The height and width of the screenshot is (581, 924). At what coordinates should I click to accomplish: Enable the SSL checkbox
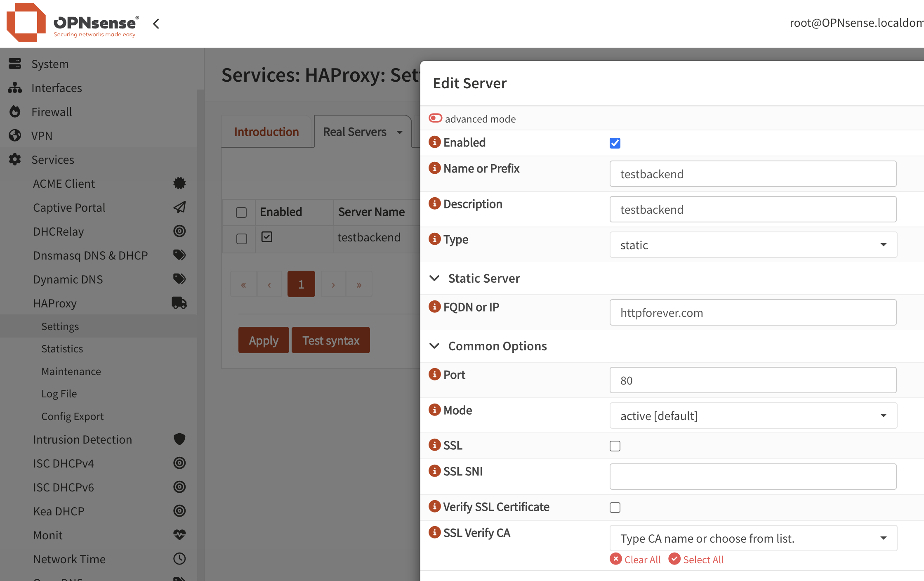[615, 446]
